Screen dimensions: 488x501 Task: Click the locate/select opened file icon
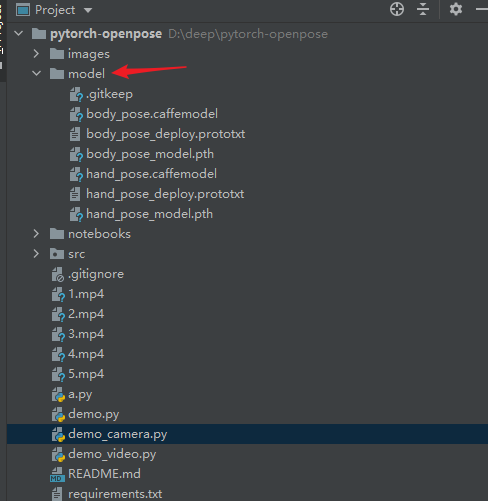(x=397, y=9)
